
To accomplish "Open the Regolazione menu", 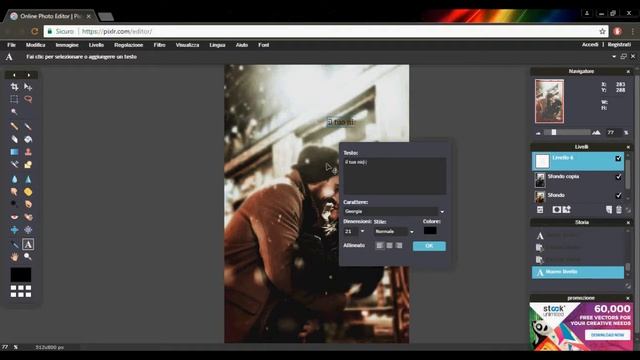I will click(x=129, y=45).
